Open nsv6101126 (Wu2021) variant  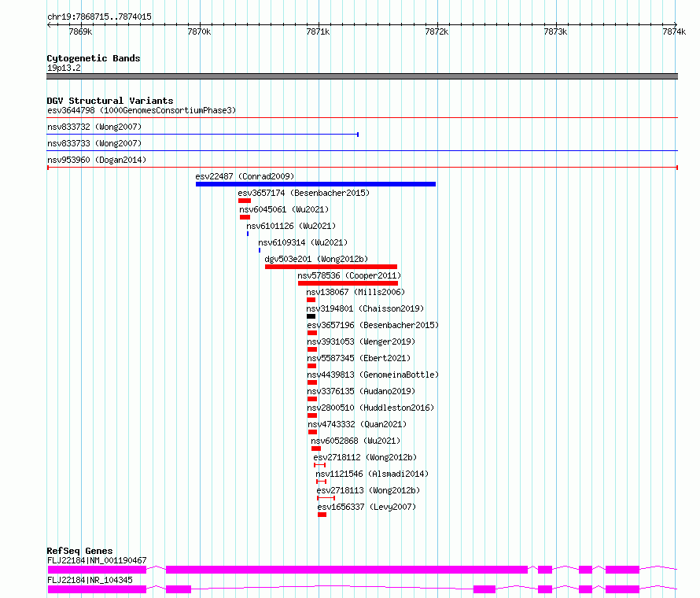click(291, 226)
